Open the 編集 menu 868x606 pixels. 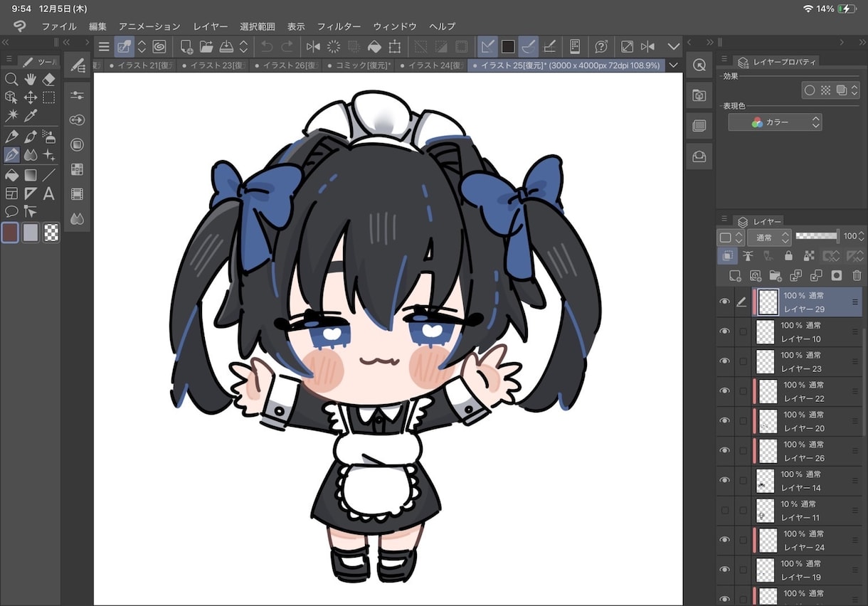point(97,26)
